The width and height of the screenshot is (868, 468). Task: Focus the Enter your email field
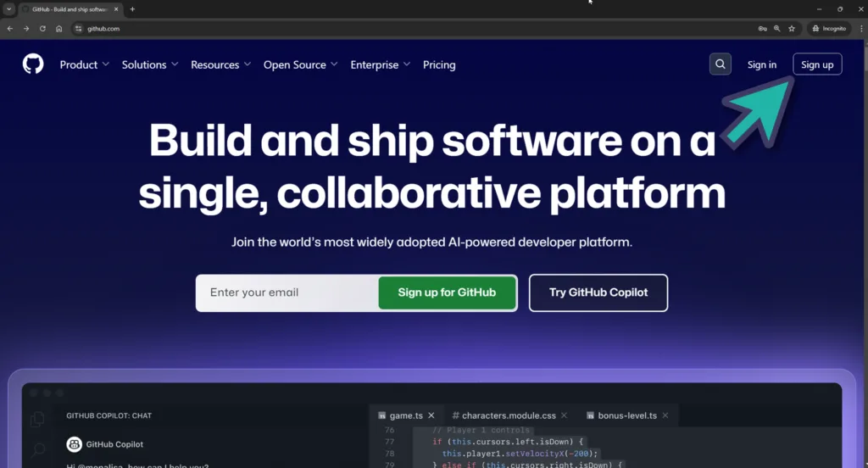287,292
